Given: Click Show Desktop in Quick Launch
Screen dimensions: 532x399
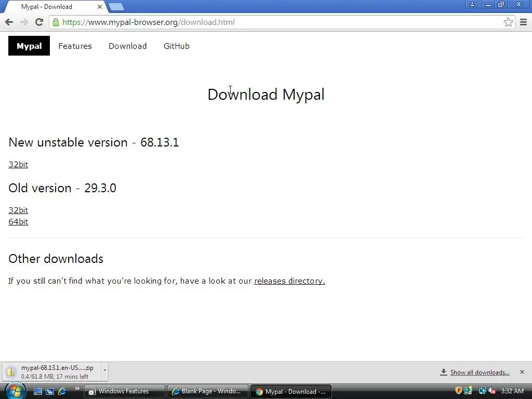Looking at the screenshot, I should pos(37,392).
